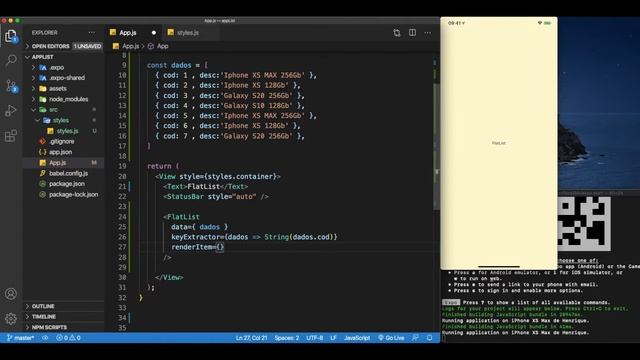Image resolution: width=640 pixels, height=360 pixels.
Task: Open the Run and Debug view
Action: [11, 111]
